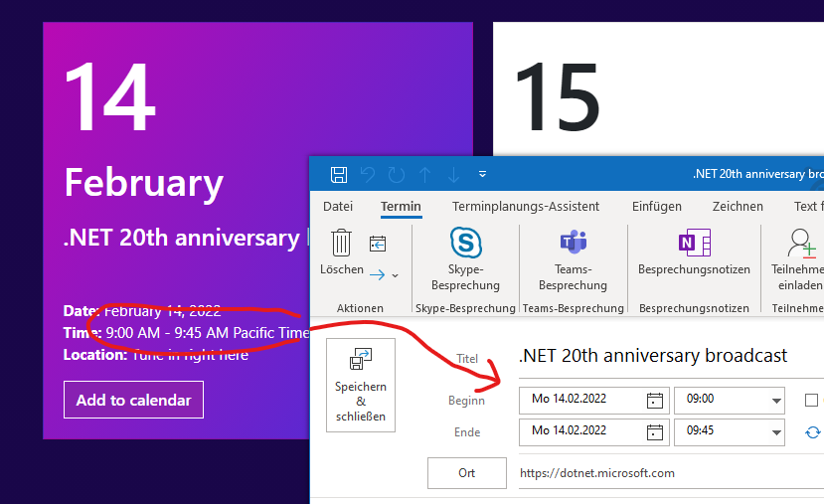The height and width of the screenshot is (504, 824).
Task: Open the Einfügen ribbon tab
Action: 657,207
